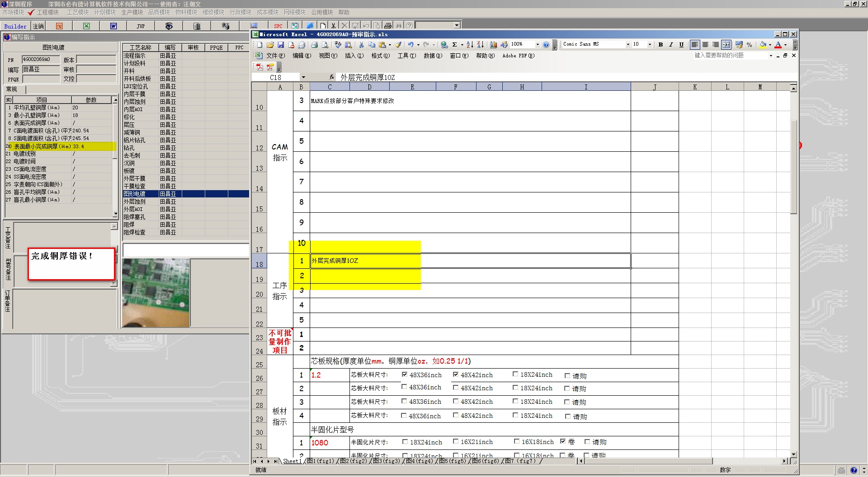Sort descending with the Z-A icon
The width and height of the screenshot is (868, 477).
(x=481, y=45)
